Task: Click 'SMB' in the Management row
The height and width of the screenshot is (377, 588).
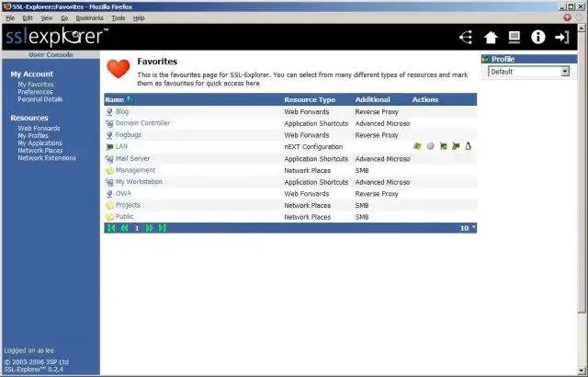Action: (x=362, y=170)
